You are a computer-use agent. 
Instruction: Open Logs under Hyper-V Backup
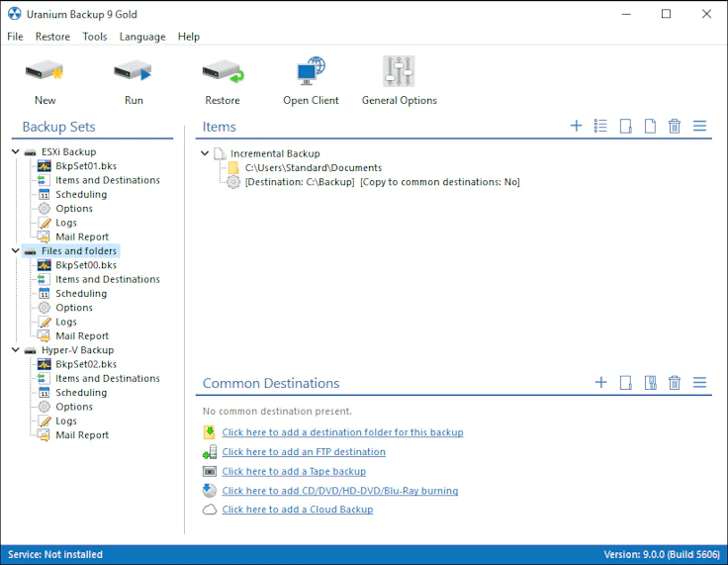click(x=66, y=421)
